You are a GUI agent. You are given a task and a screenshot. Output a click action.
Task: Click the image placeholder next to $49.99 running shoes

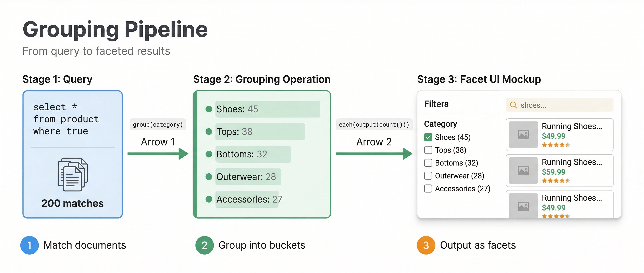(523, 135)
